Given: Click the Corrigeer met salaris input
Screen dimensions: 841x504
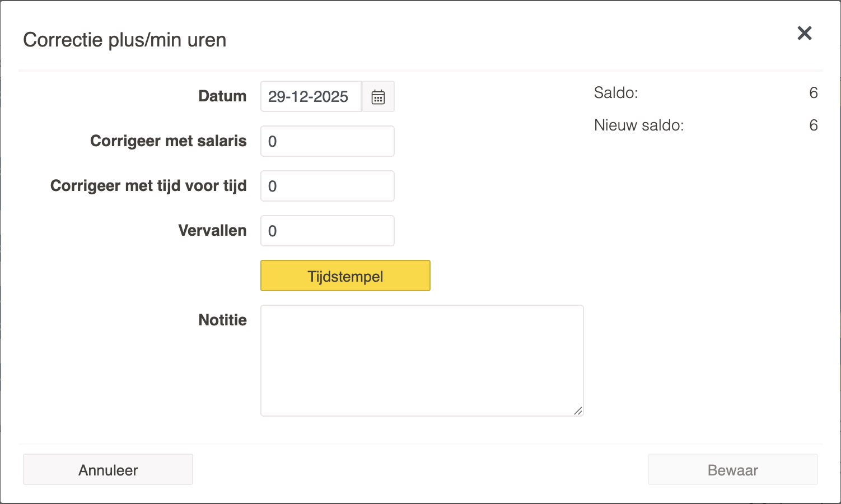Looking at the screenshot, I should tap(328, 141).
